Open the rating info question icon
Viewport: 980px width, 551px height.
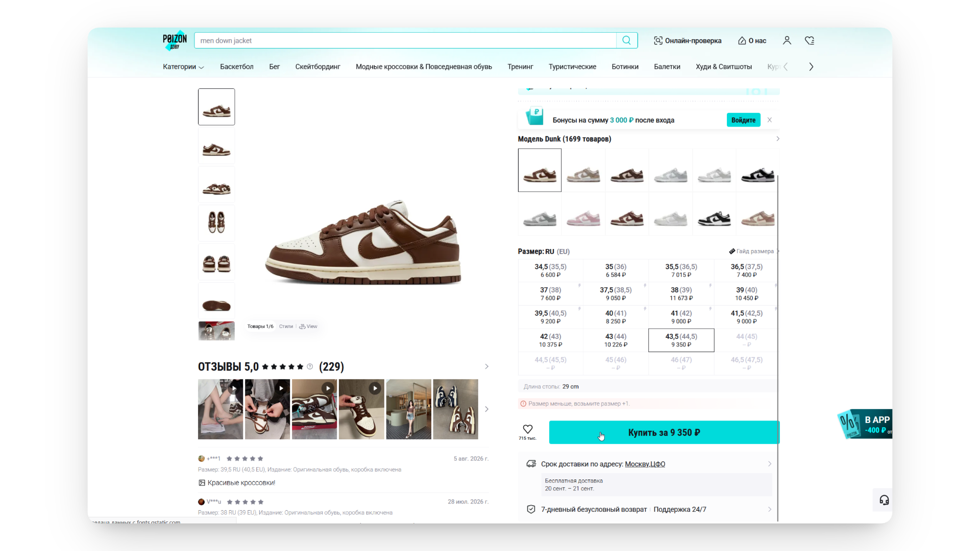point(310,366)
